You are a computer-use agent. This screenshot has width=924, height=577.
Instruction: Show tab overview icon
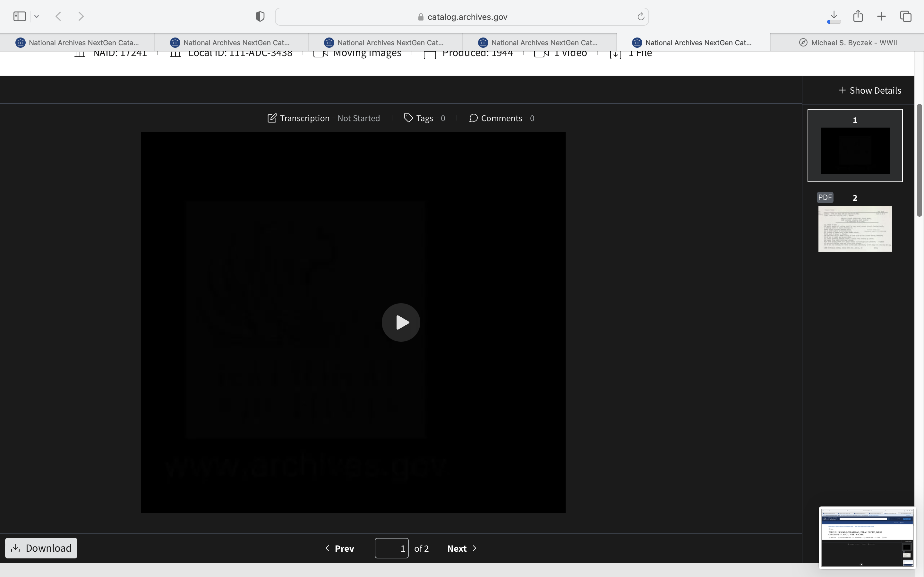click(906, 16)
